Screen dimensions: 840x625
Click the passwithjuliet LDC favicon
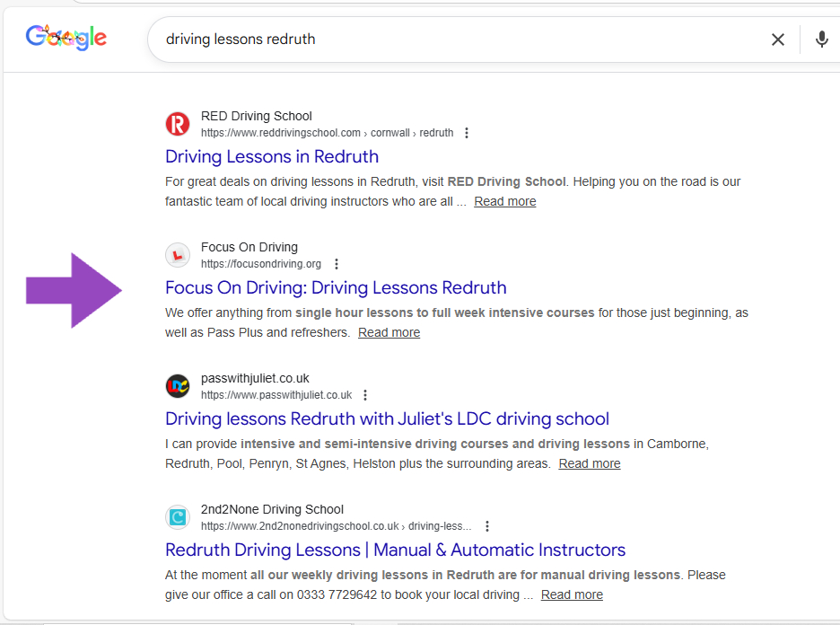pyautogui.click(x=178, y=386)
